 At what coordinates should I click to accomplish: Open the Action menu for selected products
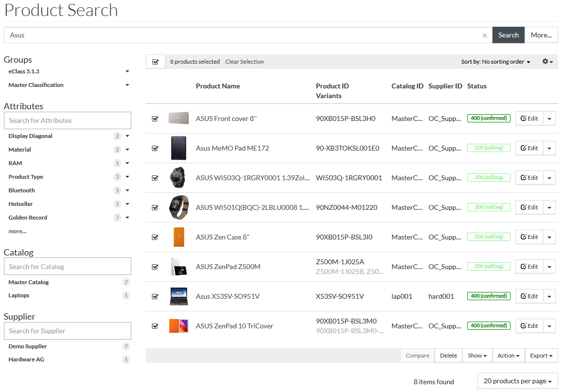pyautogui.click(x=509, y=356)
